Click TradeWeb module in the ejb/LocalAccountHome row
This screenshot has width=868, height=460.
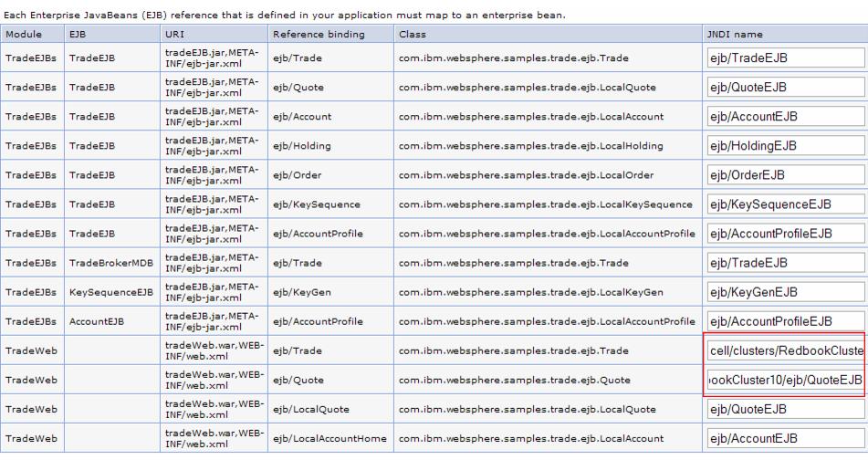point(31,439)
